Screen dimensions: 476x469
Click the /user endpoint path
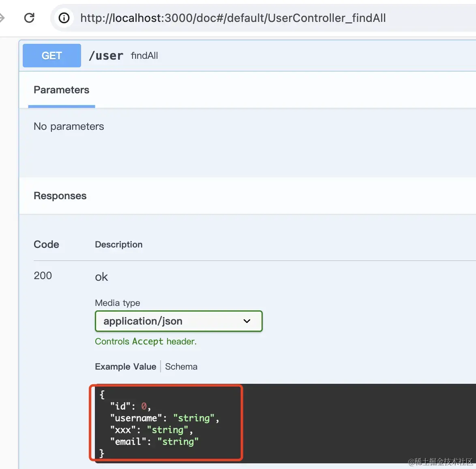click(x=106, y=56)
